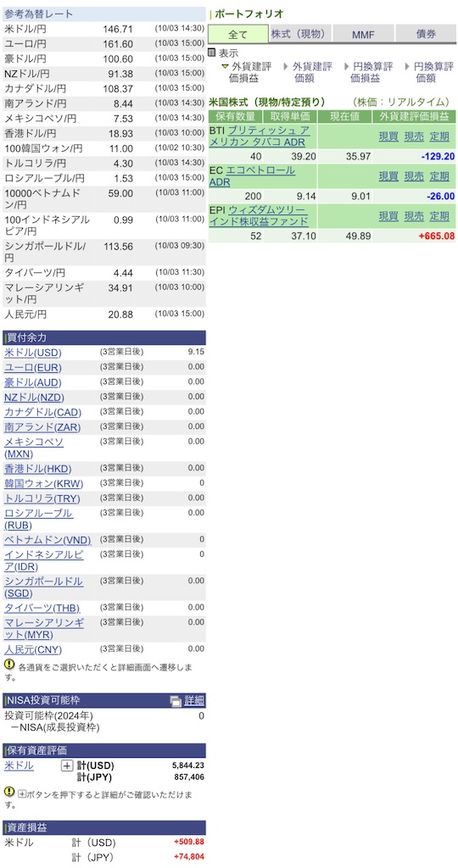Screen dimensions: 458x868
Task: Open ロシアルーブル(RUB) buying power details
Action: [x=38, y=520]
